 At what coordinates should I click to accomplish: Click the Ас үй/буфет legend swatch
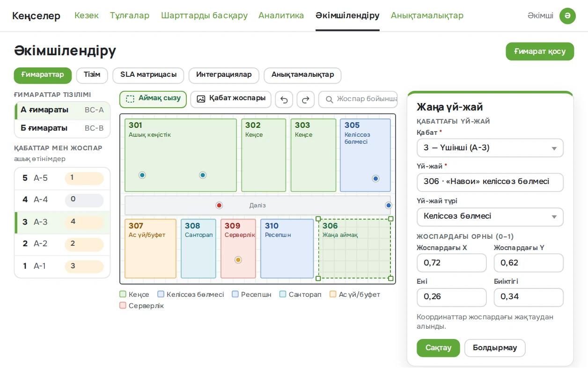[333, 294]
